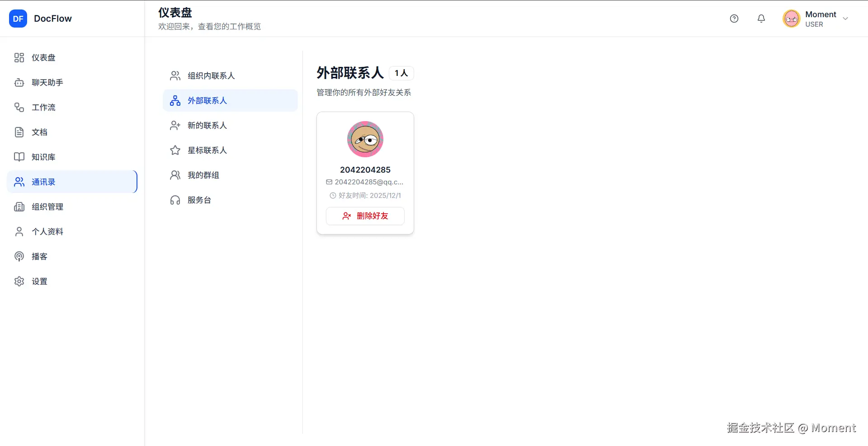Click the 知识库 book icon
Screen dimensions: 868x446
[19, 157]
